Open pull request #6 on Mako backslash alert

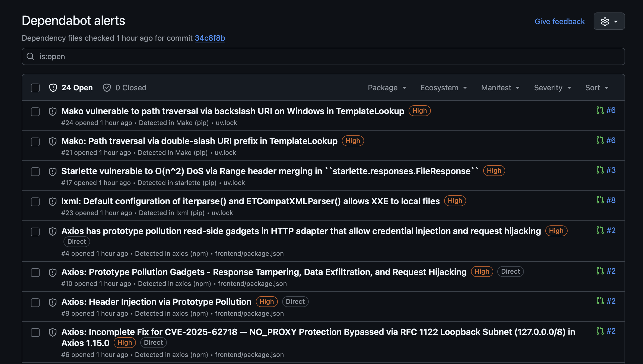pos(606,110)
